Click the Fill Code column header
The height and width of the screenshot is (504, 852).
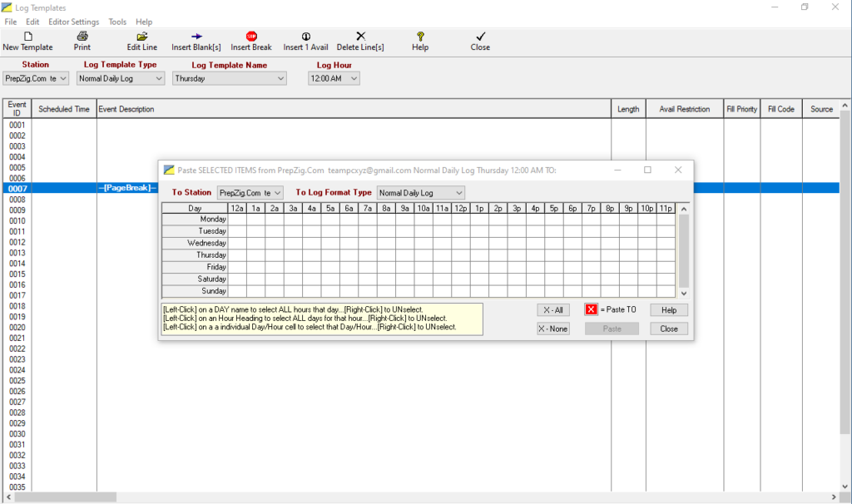[x=780, y=109]
